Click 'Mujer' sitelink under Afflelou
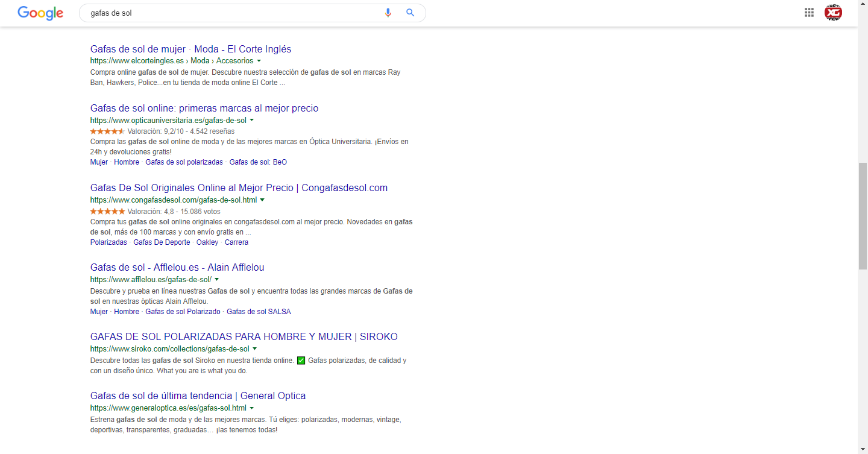Screen dimensions: 868x454 point(99,312)
